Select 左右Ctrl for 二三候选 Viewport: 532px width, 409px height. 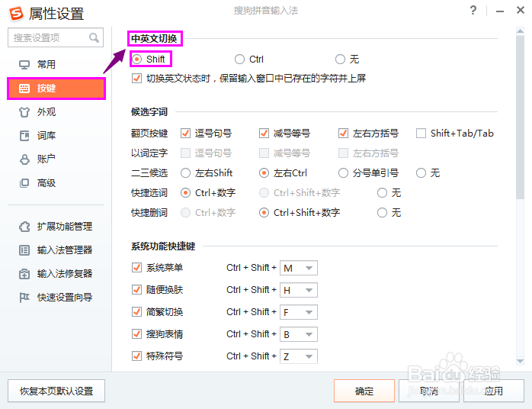(264, 173)
